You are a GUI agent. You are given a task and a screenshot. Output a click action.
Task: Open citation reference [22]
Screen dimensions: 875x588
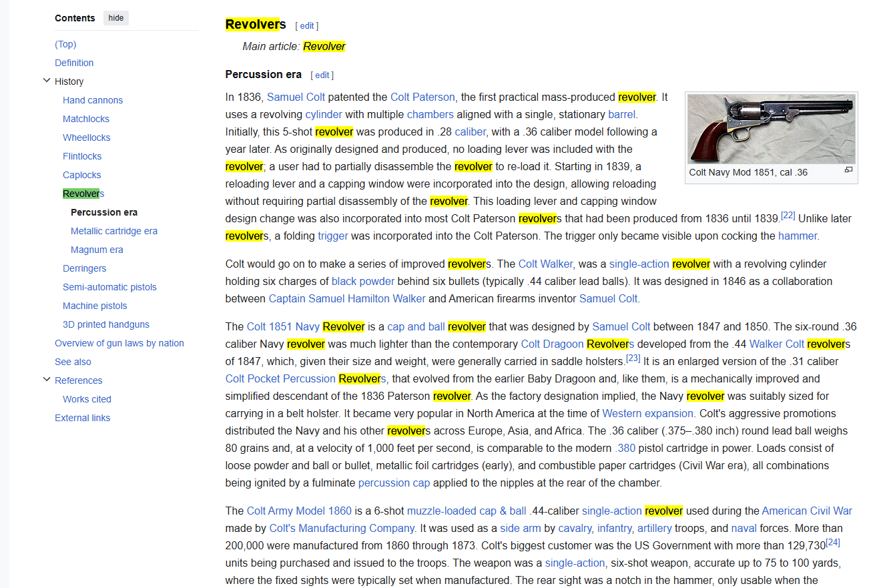[788, 215]
